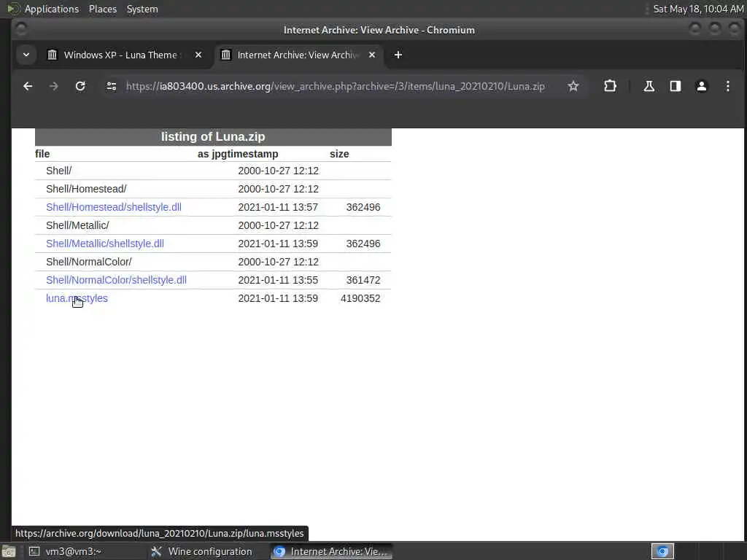The image size is (747, 560).
Task: Click the Internet Archive favicon on active tab
Action: click(226, 55)
